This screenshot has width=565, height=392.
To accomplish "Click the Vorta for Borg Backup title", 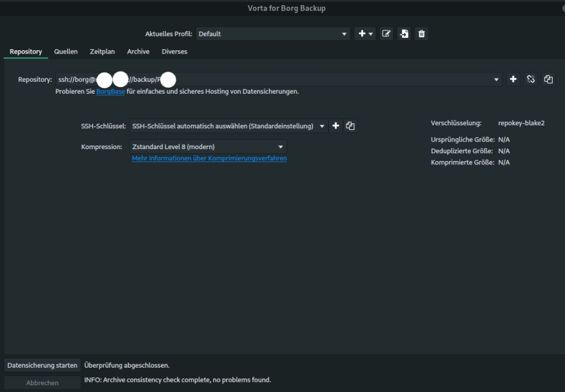I will [x=286, y=8].
